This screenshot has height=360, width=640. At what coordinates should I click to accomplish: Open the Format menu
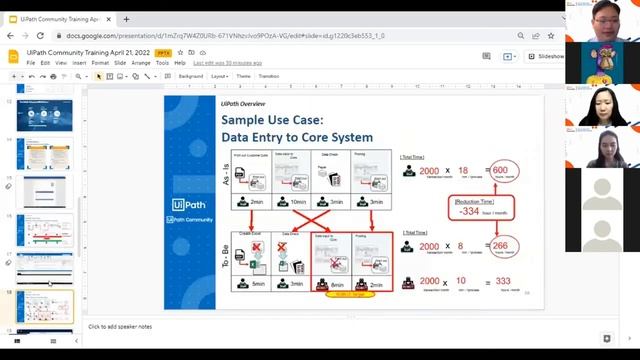coord(100,63)
